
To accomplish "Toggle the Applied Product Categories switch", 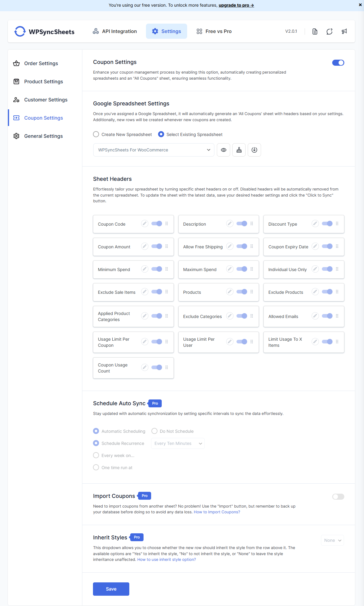I will (x=157, y=316).
